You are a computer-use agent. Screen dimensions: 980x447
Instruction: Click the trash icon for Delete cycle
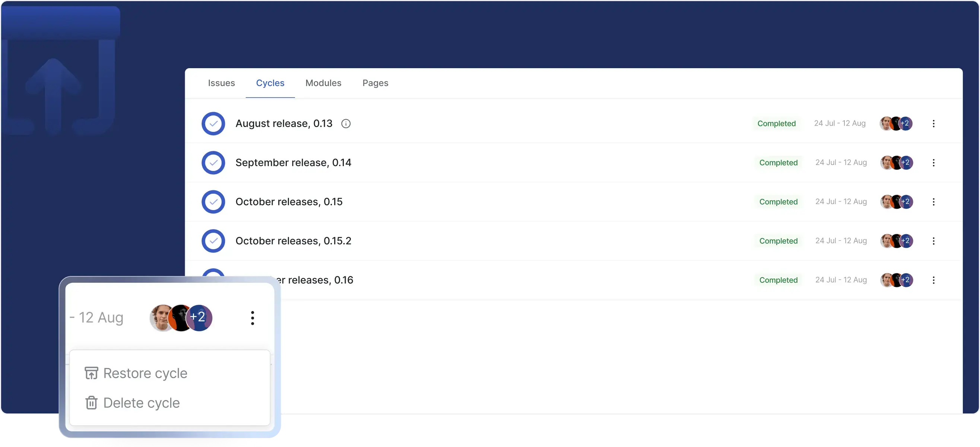pyautogui.click(x=91, y=403)
